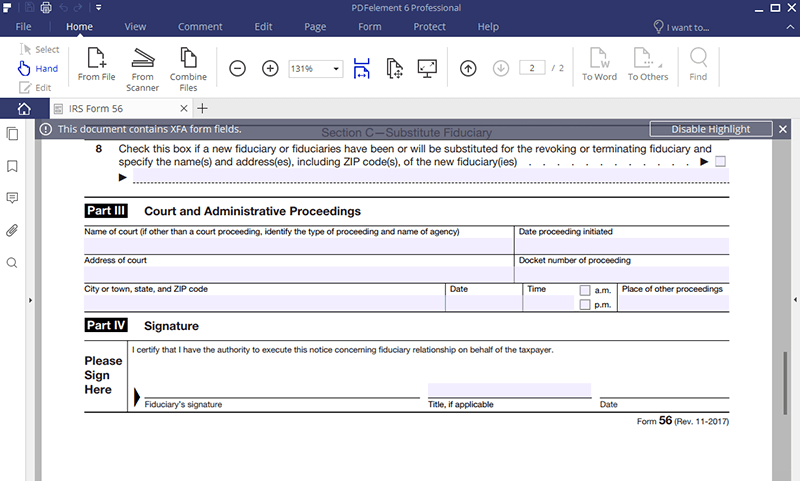The width and height of the screenshot is (800, 481).
Task: Open the quick access customize dropdown
Action: click(x=98, y=7)
